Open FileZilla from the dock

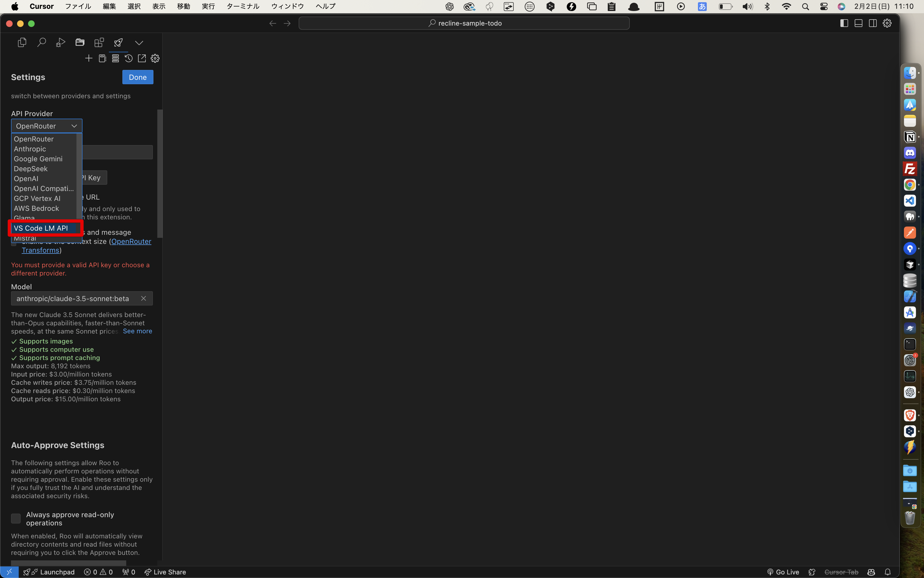[x=910, y=169]
